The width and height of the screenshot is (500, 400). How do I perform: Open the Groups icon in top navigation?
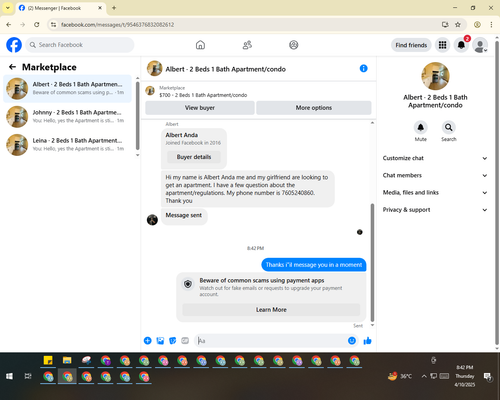tap(294, 45)
